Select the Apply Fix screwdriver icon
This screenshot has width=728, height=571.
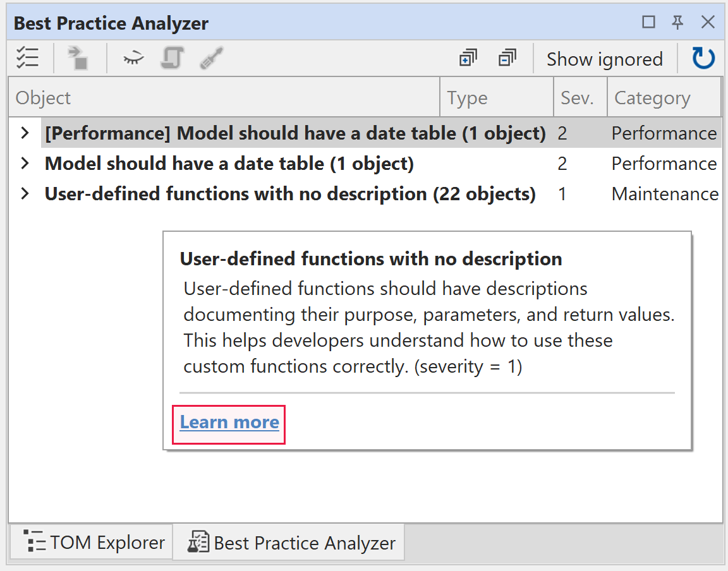[x=211, y=57]
